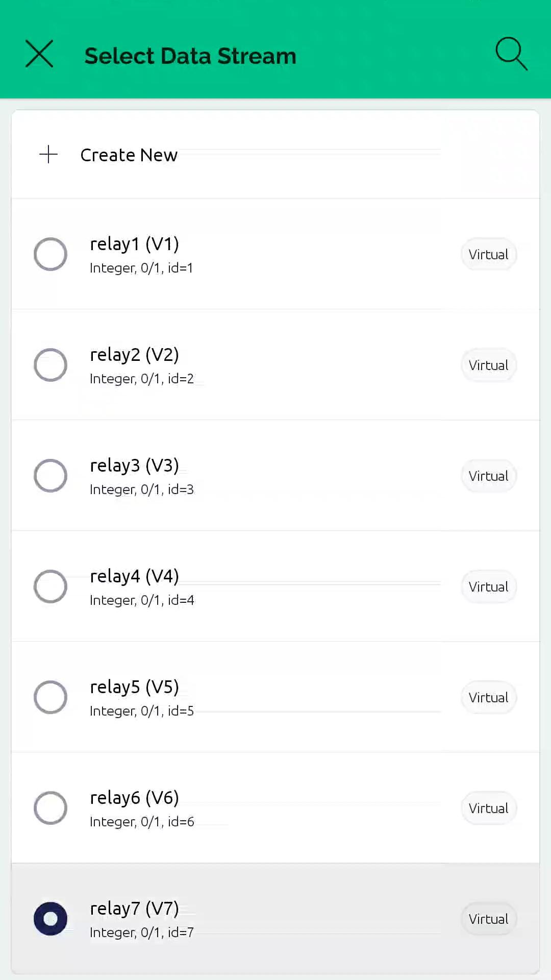Click the selected relay7 (V7) radio button
Image resolution: width=551 pixels, height=980 pixels.
[x=51, y=919]
